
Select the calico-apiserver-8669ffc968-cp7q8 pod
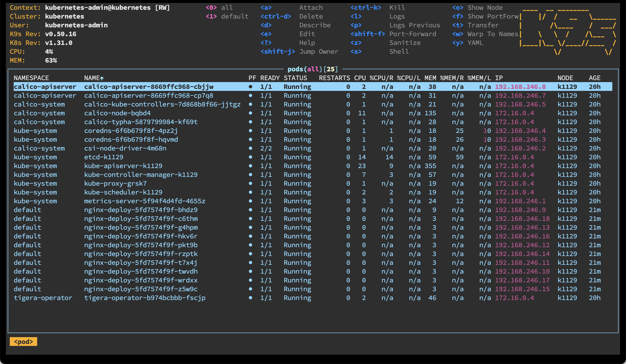coord(148,96)
